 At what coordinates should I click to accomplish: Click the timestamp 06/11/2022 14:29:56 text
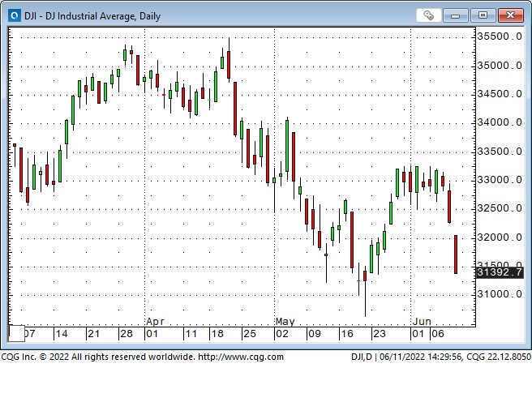click(421, 357)
